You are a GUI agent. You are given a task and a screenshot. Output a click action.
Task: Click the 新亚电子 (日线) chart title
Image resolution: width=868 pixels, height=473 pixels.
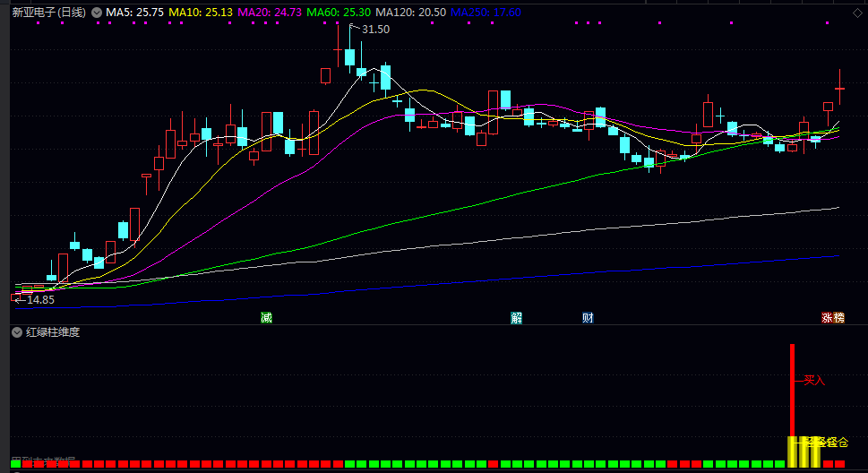[49, 13]
